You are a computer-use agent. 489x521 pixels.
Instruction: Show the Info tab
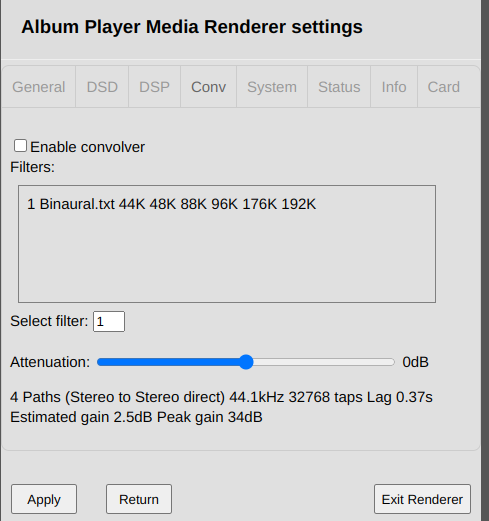tap(394, 87)
